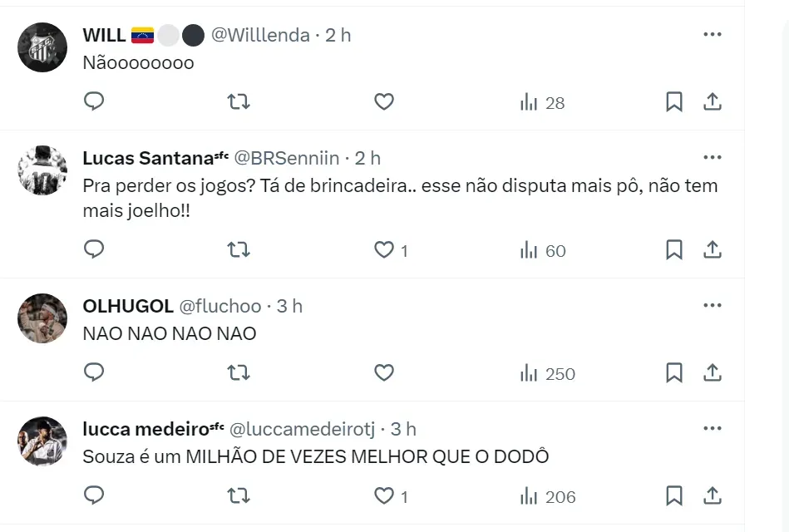Open the more menu on WILL's tweet

[x=713, y=34]
